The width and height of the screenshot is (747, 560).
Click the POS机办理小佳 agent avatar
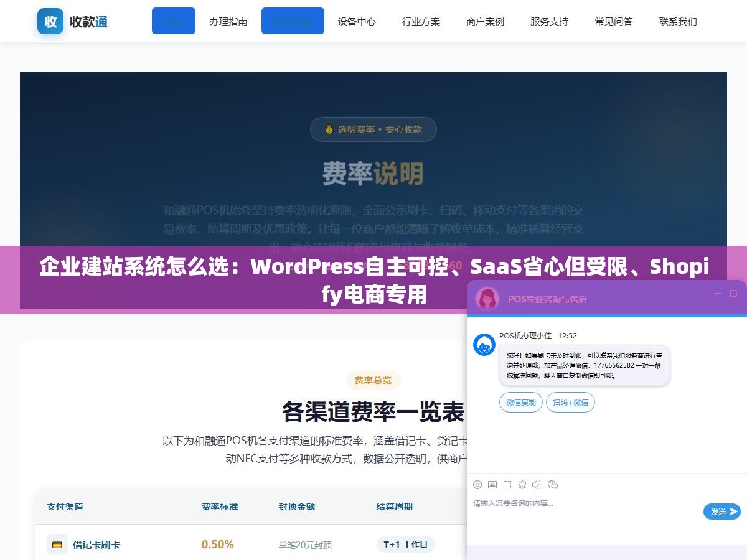[x=484, y=345]
